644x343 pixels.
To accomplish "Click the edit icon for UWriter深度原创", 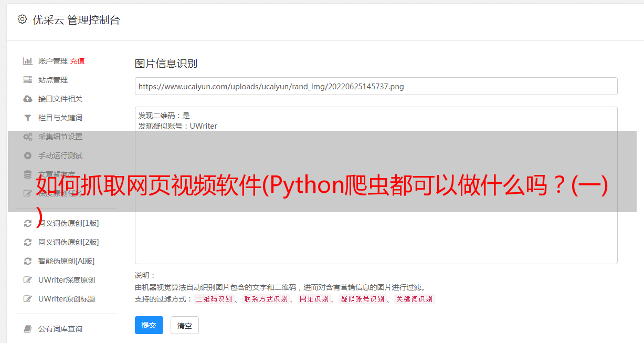I will 28,280.
